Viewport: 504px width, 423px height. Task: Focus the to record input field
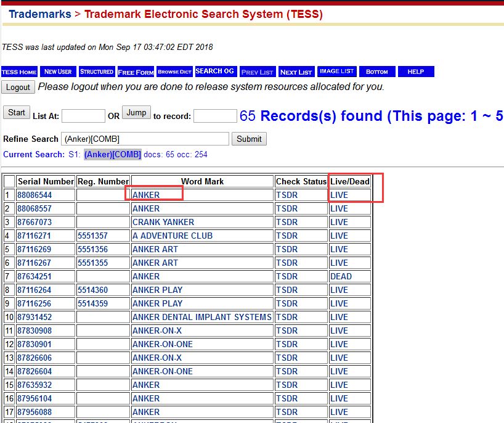pyautogui.click(x=215, y=116)
